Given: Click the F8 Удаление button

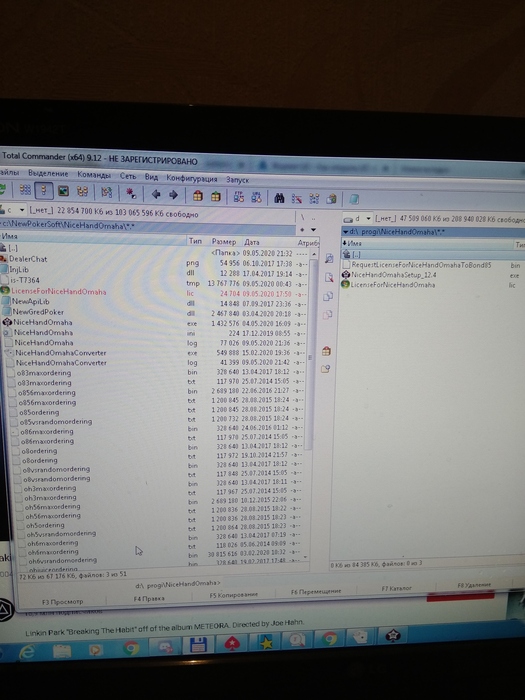Looking at the screenshot, I should (x=474, y=585).
